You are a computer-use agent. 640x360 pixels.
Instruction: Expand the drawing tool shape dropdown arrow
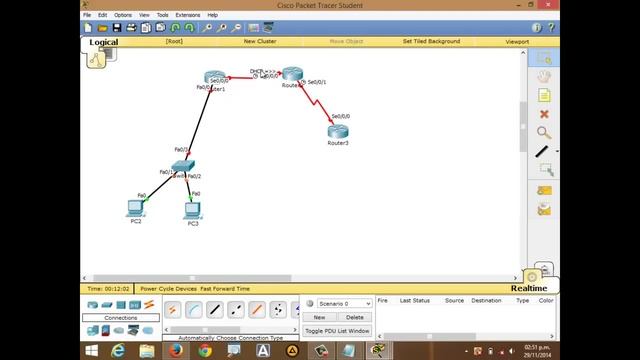[557, 151]
